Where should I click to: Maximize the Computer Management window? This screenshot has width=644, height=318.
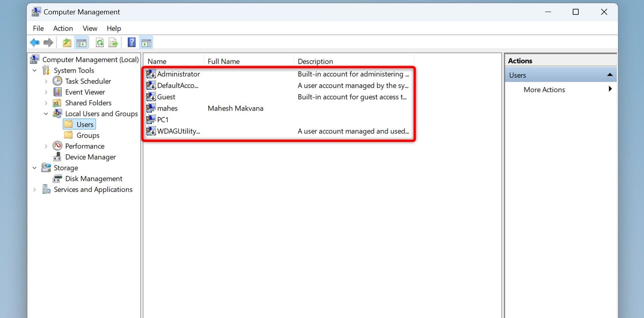click(576, 12)
